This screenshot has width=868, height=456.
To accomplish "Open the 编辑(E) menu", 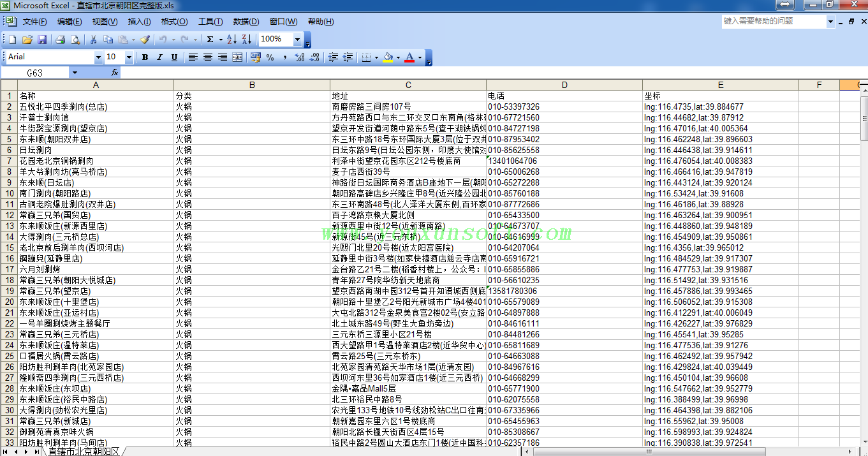I will tap(70, 22).
